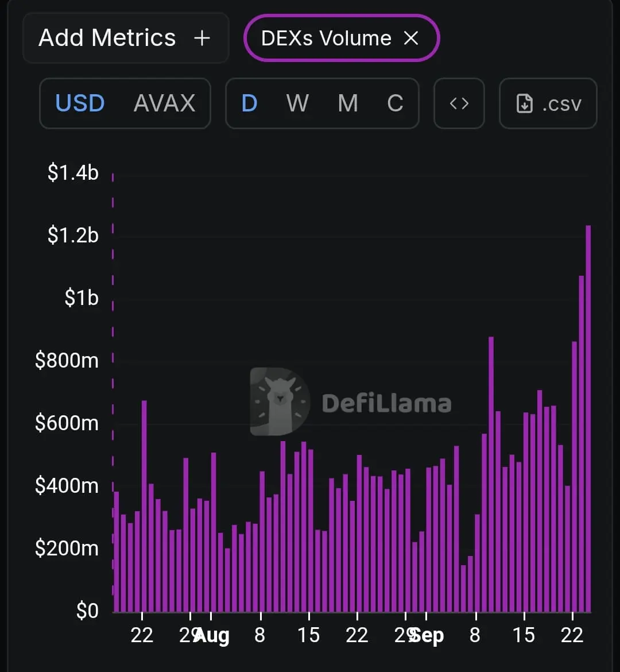
Task: Click the .csv export button label
Action: 561,104
